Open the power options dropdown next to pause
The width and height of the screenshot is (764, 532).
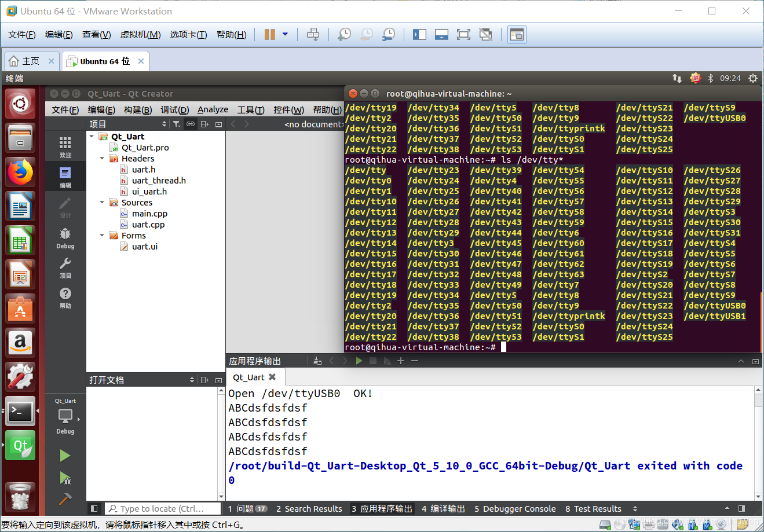pyautogui.click(x=285, y=35)
